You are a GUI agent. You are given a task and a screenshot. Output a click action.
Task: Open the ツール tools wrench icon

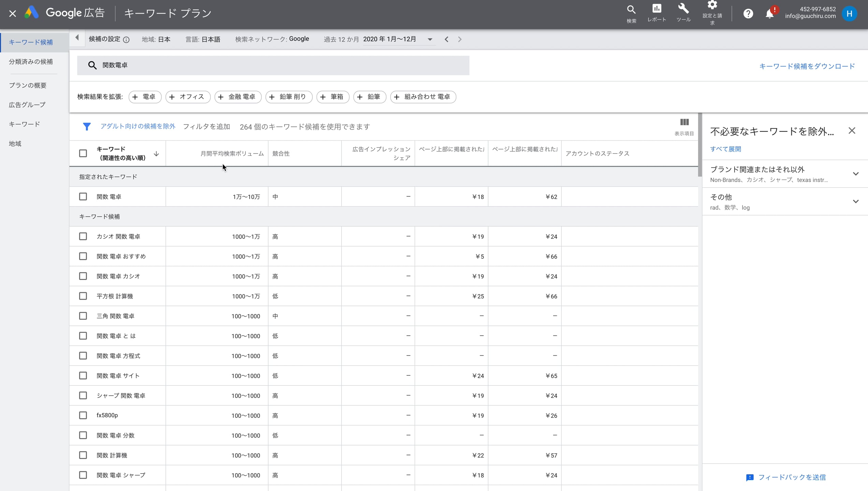pos(683,9)
